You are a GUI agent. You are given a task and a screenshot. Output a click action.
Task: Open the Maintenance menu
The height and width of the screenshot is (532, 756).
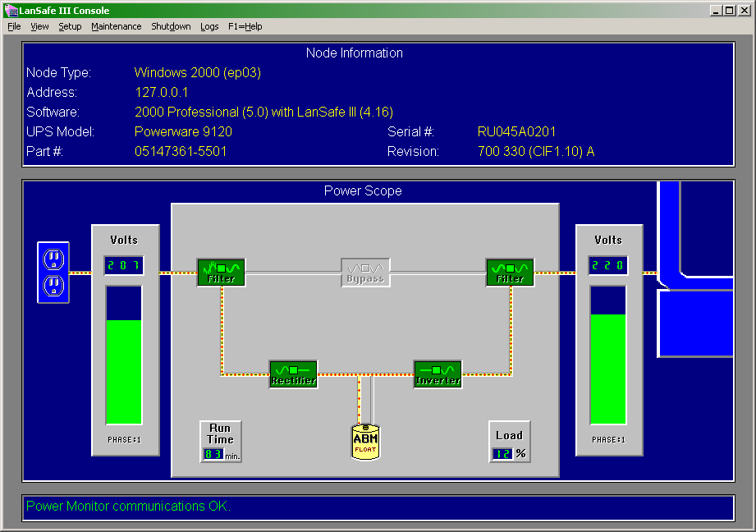tap(117, 26)
